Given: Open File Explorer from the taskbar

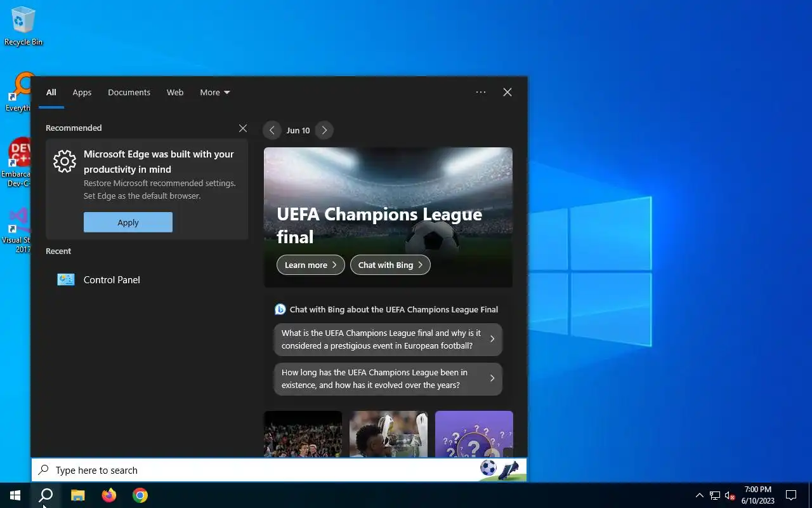Looking at the screenshot, I should click(77, 495).
